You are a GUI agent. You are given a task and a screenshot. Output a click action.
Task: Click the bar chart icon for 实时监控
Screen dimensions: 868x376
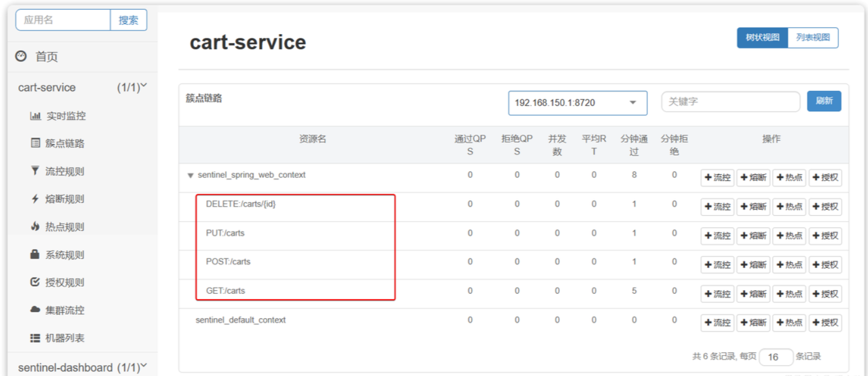point(35,116)
